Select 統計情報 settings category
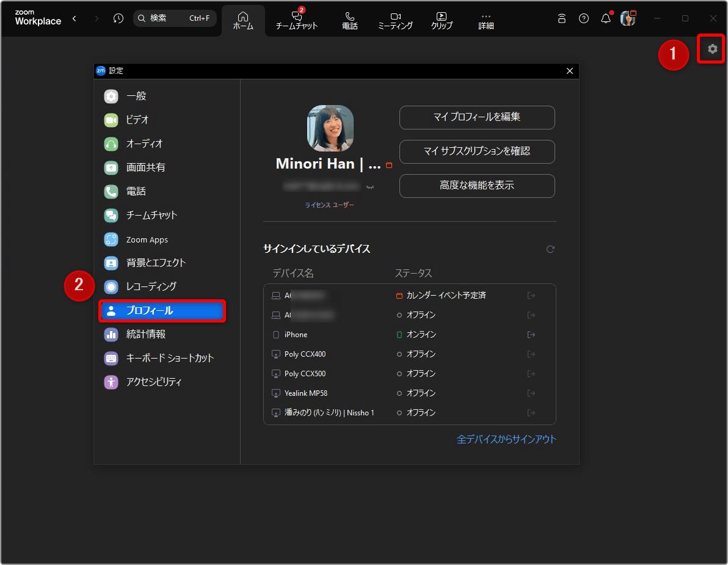728x565 pixels. 162,334
